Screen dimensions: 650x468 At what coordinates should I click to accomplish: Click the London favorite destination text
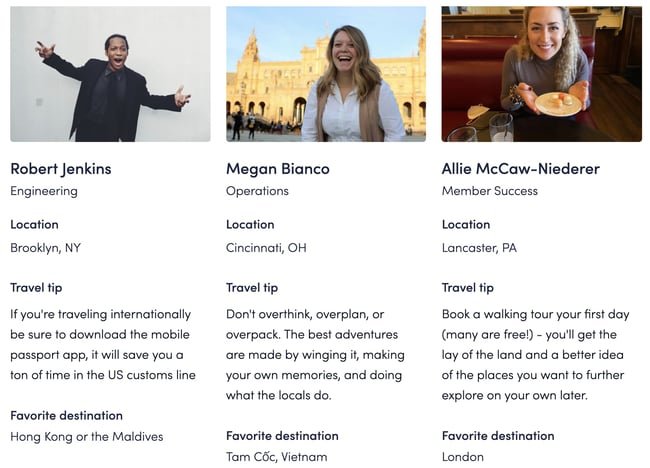point(463,457)
